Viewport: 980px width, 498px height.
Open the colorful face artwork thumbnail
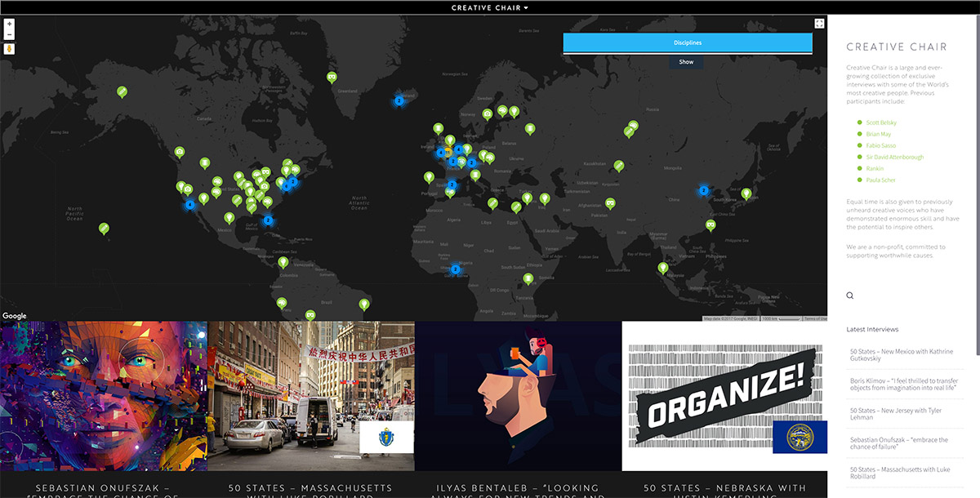pos(104,396)
